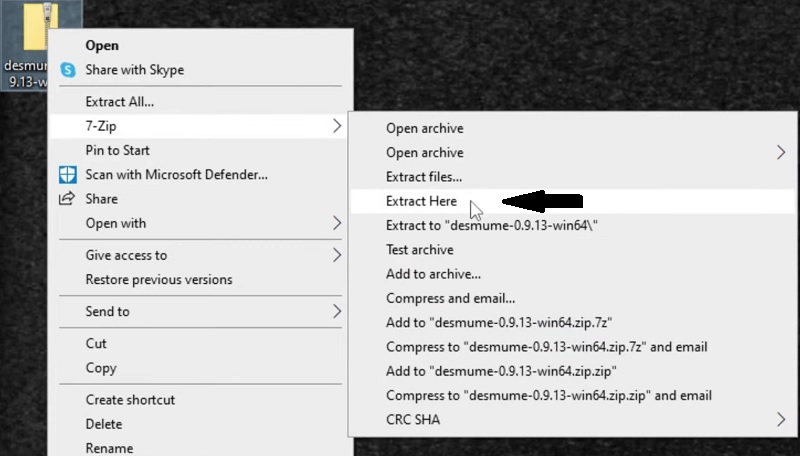Click the Skype icon beside Share with Skype
Image resolution: width=800 pixels, height=456 pixels.
68,70
